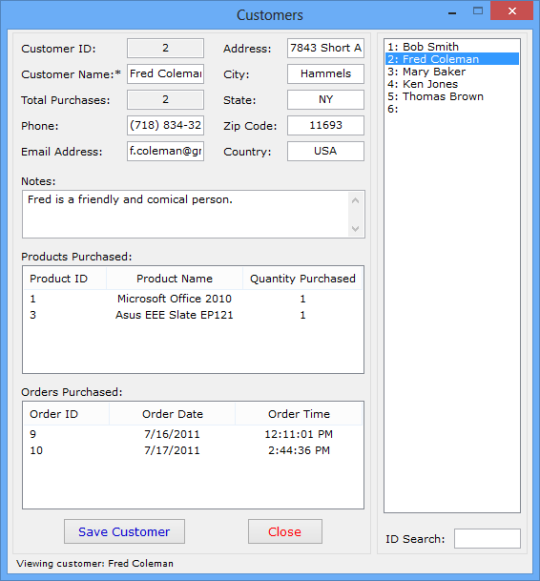Click the red Close button
540x581 pixels.
coord(285,531)
